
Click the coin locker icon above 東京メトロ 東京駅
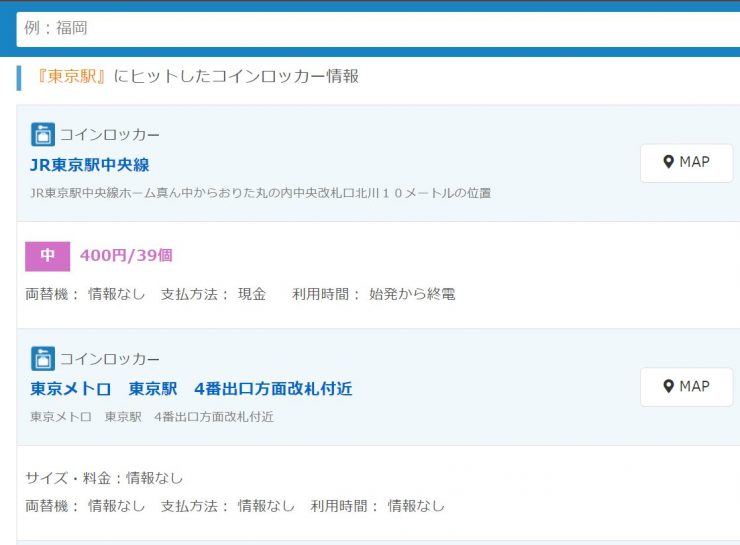coord(42,359)
